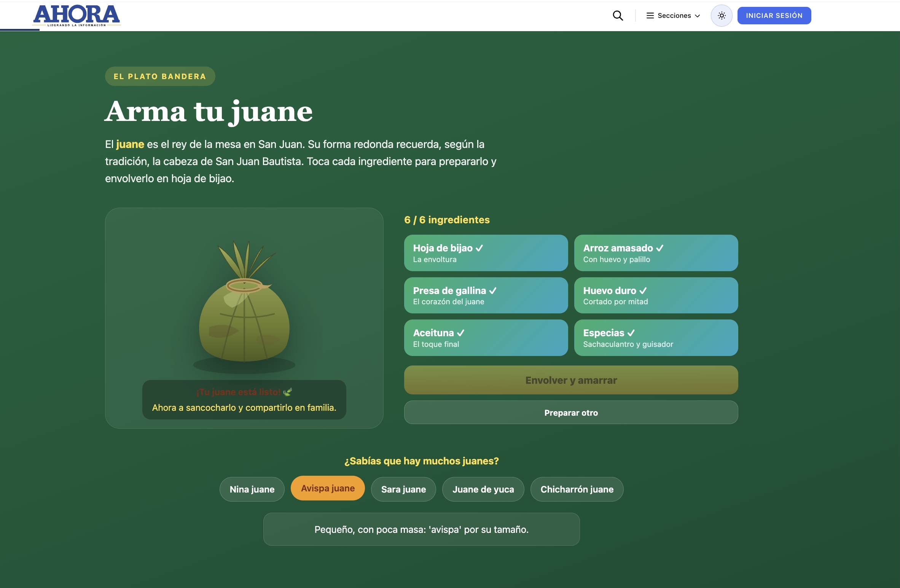Click the highlighted word juane in intro

(x=130, y=145)
